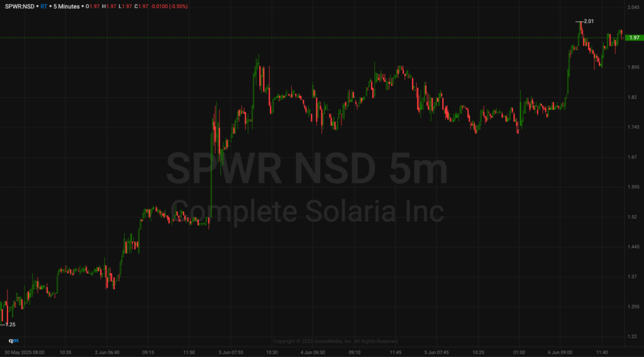Click the 10:35 time axis label
644x357 pixels.
pyautogui.click(x=65, y=353)
